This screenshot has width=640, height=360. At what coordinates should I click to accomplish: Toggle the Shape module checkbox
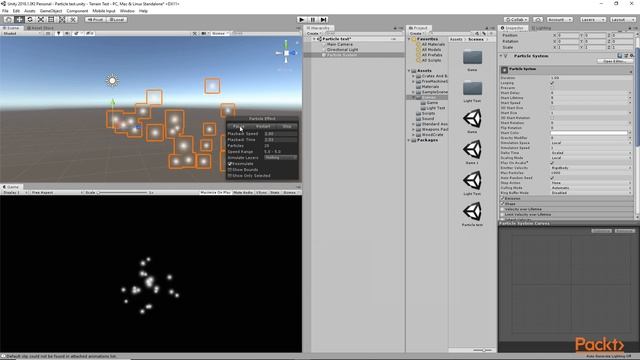tap(502, 204)
